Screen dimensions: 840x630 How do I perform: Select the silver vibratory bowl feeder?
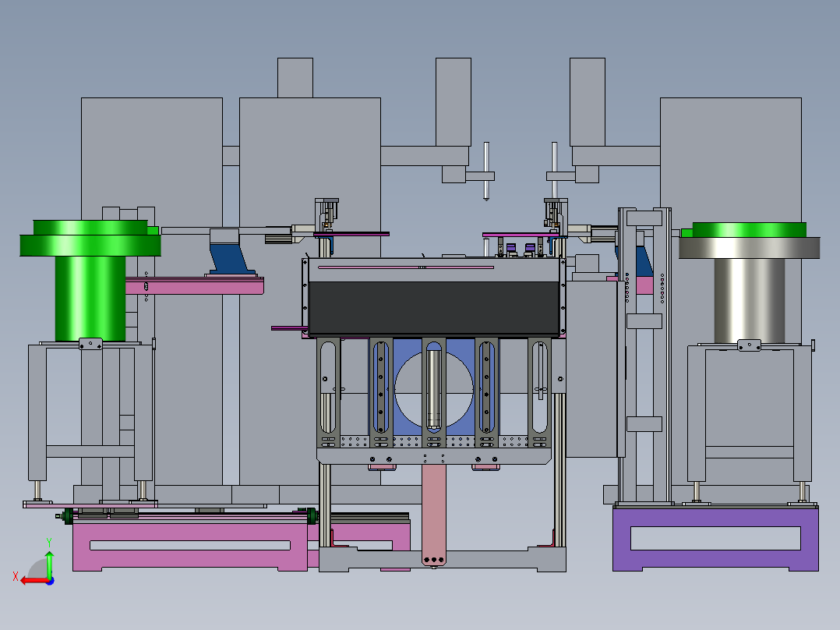[x=749, y=283]
